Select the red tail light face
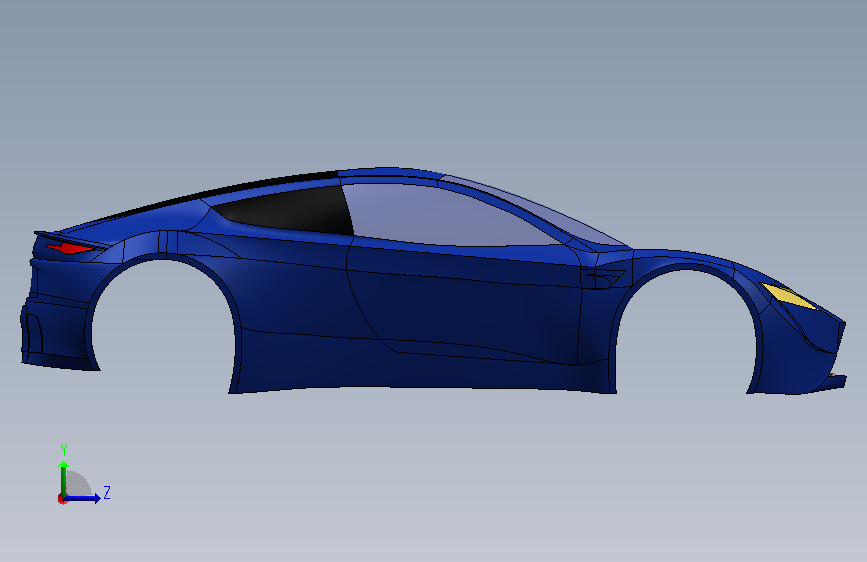867x562 pixels. (x=69, y=248)
